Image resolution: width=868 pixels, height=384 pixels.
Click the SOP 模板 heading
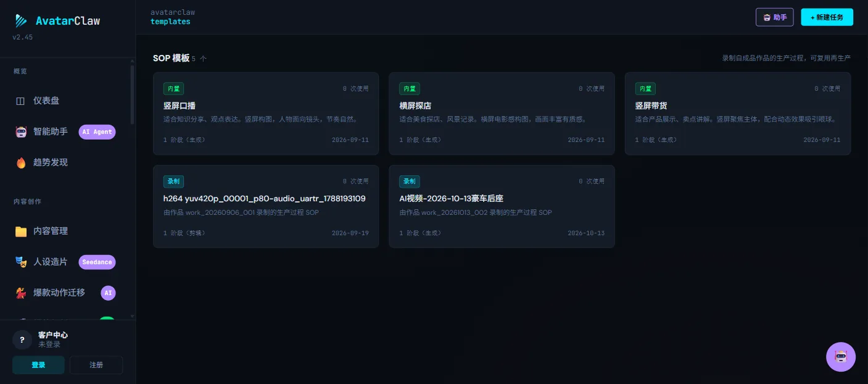coord(172,58)
